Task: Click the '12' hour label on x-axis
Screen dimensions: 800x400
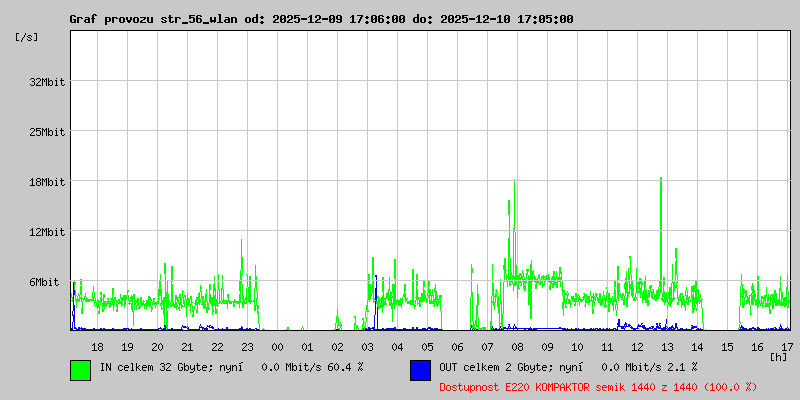Action: 637,347
